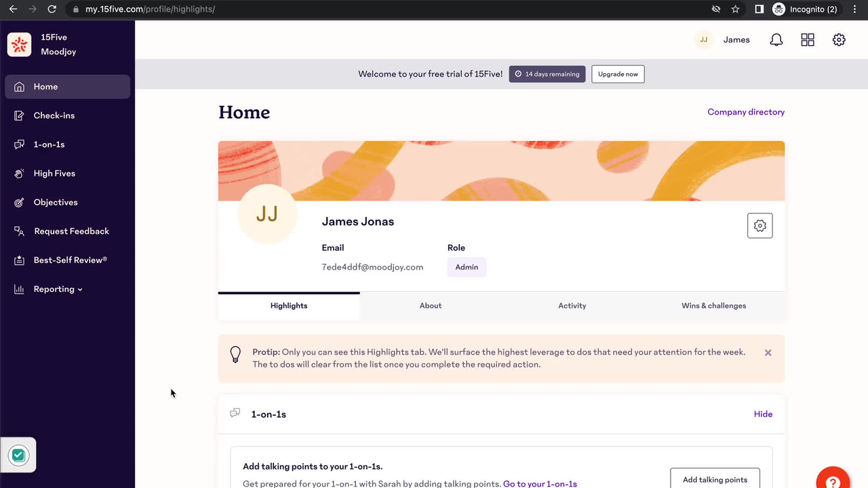This screenshot has width=868, height=488.
Task: Switch to the About tab
Action: point(431,306)
